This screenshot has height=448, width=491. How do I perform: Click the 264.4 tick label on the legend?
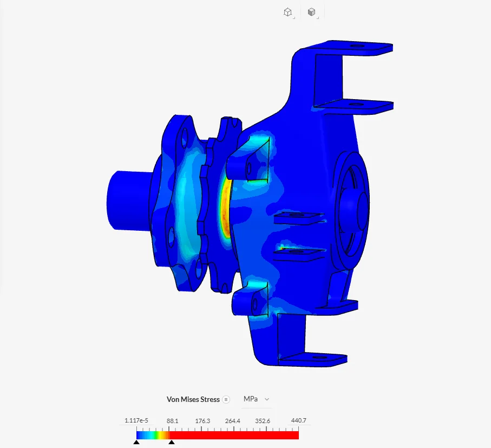(x=232, y=421)
